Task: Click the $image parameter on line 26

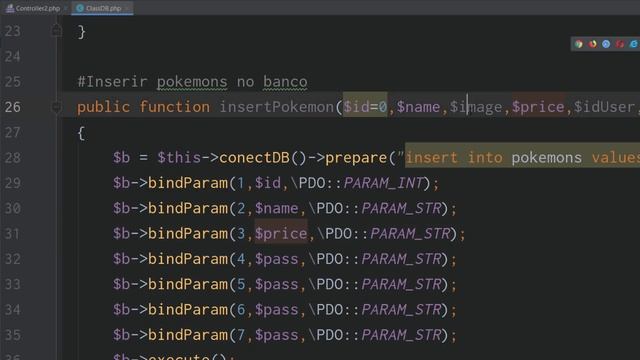Action: click(x=476, y=107)
